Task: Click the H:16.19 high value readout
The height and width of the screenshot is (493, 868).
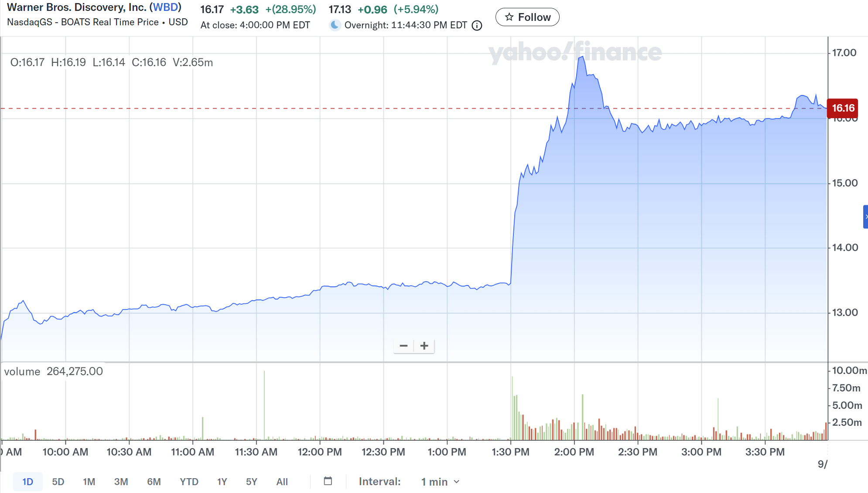Action: [x=68, y=62]
